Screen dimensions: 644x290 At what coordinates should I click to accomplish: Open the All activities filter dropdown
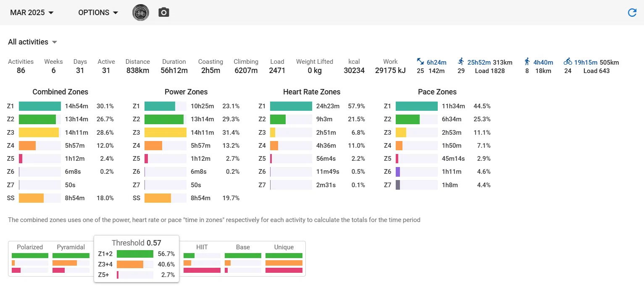[32, 42]
